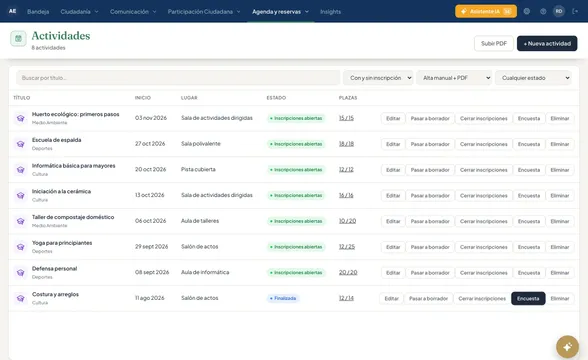The image size is (588, 360).
Task: Expand the Ciudadanía menu
Action: (79, 12)
